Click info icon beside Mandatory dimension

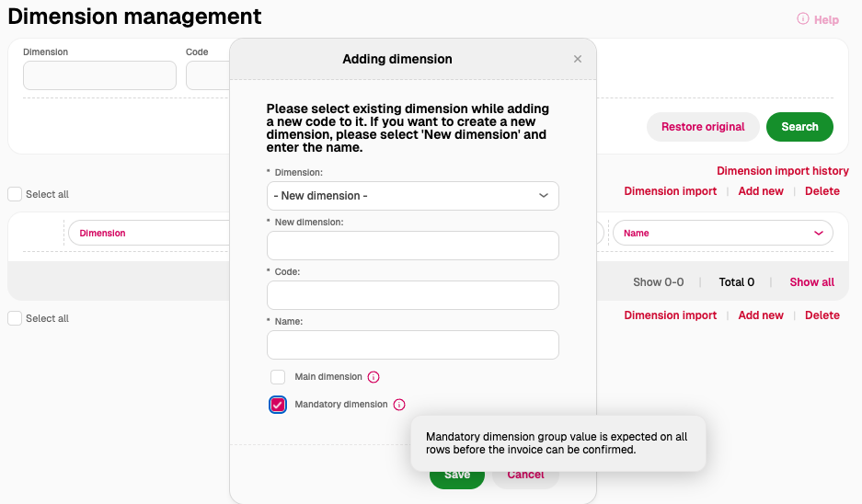399,405
